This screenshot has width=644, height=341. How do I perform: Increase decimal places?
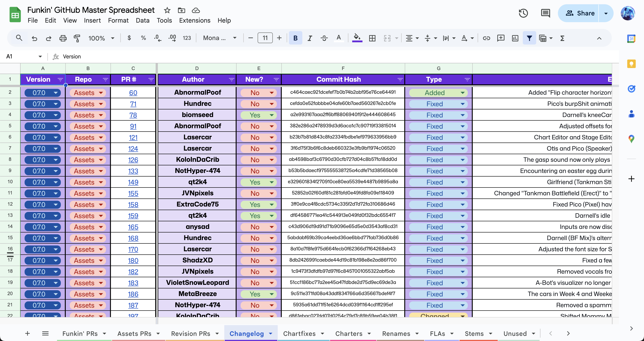click(172, 38)
